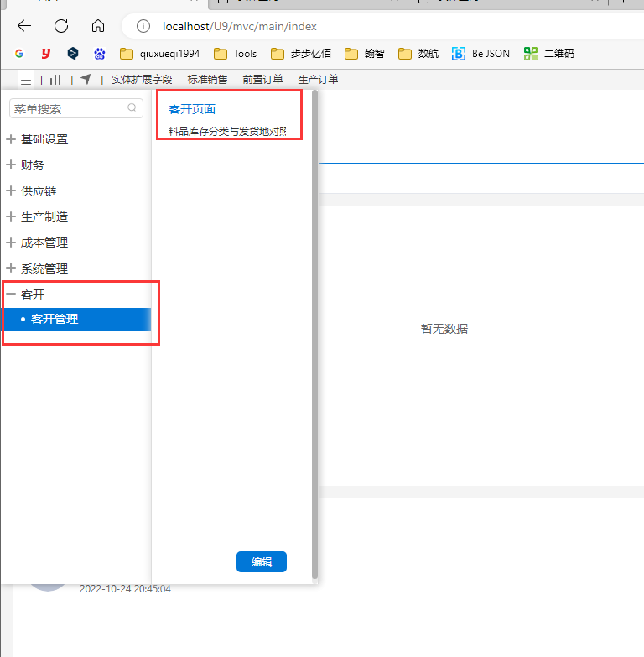644x657 pixels.
Task: Click the magnifier icon in menu search box
Action: 132,108
